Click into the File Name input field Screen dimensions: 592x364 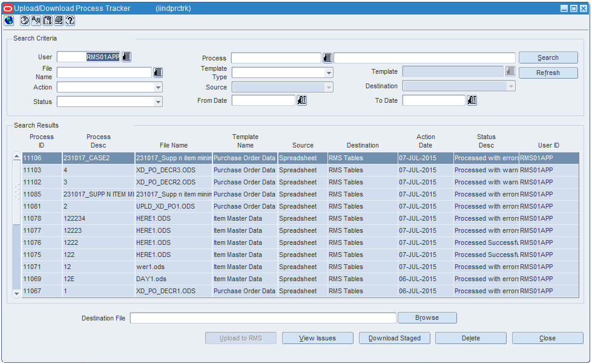pyautogui.click(x=104, y=73)
